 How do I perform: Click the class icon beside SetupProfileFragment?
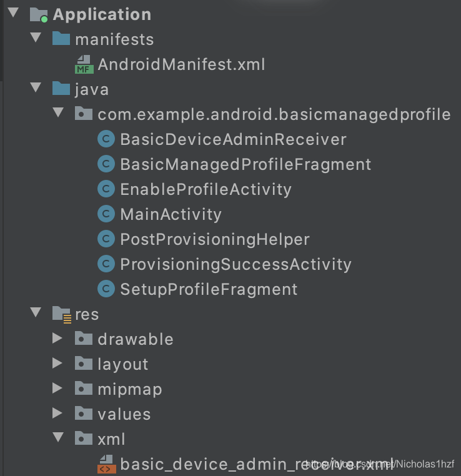click(x=106, y=289)
